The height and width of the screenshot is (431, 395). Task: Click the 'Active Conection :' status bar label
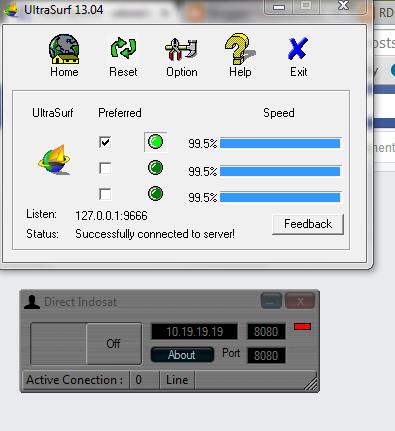pos(75,380)
